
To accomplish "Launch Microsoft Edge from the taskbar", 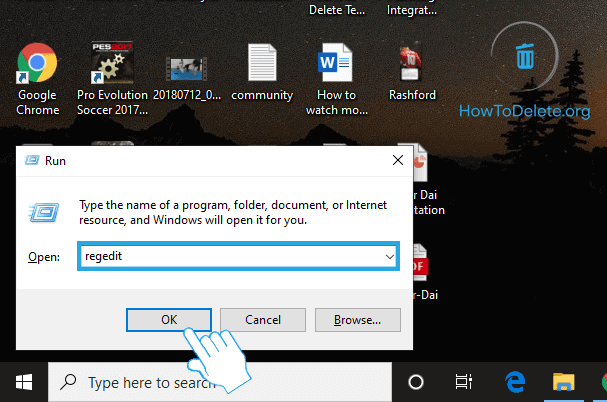I will click(516, 382).
